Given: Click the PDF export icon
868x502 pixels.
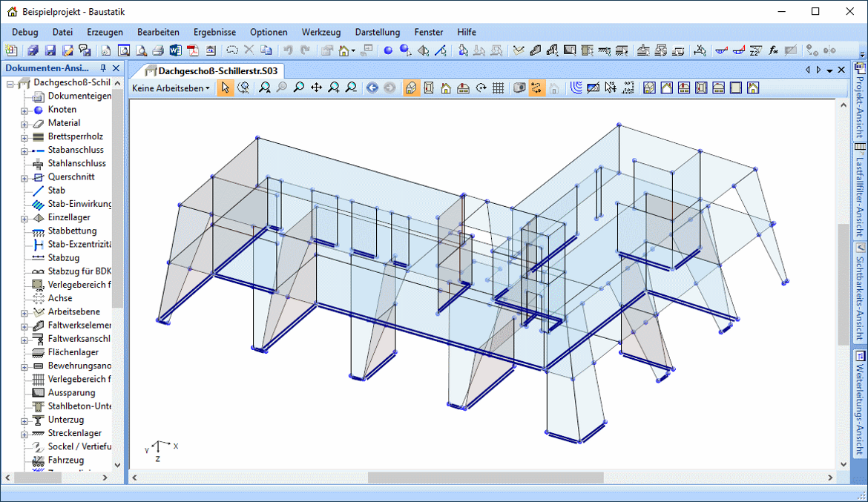Looking at the screenshot, I should pos(193,50).
